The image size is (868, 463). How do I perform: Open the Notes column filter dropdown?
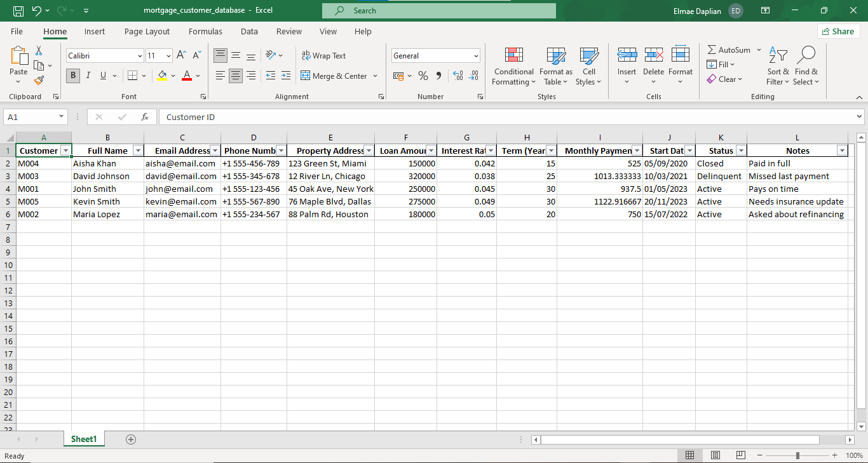842,151
